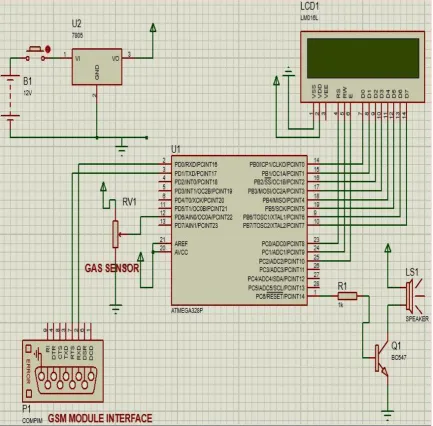Select pin PD0/RXD/PCINT16 on the microcontroller
The image size is (433, 426).
tap(196, 165)
